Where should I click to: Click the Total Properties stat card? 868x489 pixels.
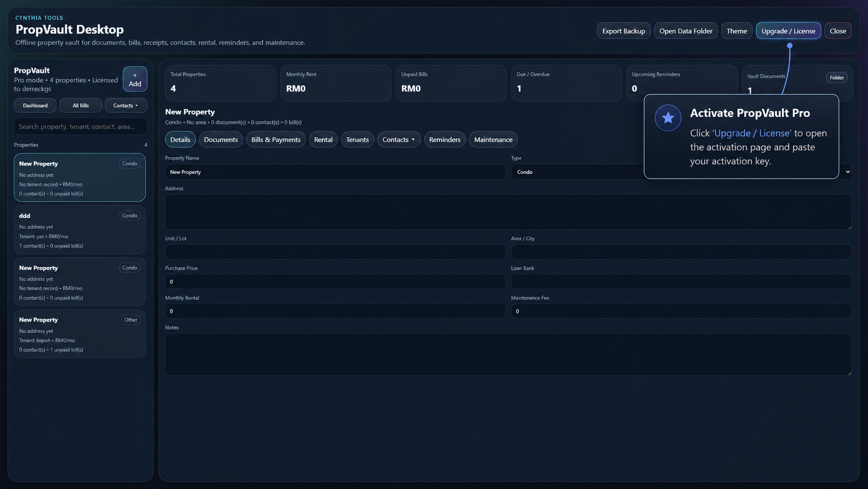(221, 83)
